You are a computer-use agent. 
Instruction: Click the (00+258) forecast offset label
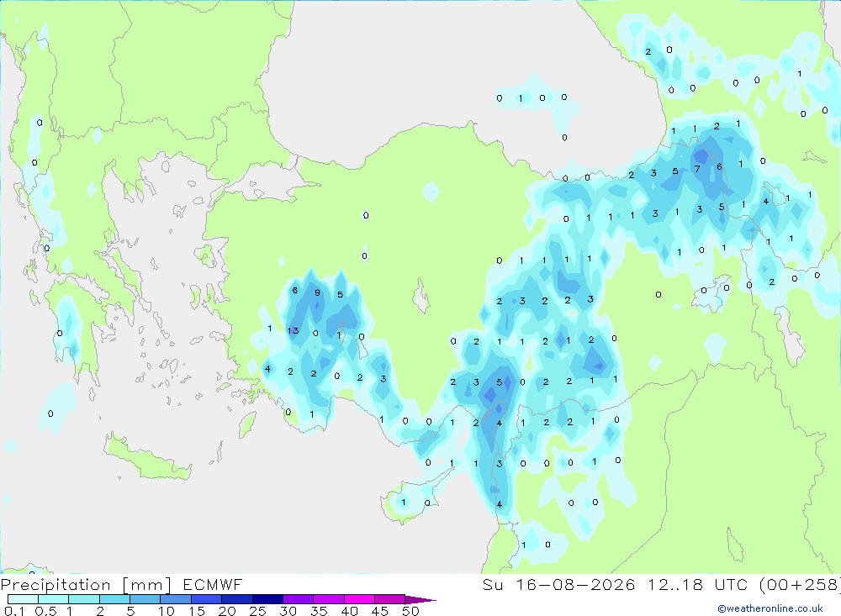click(799, 584)
